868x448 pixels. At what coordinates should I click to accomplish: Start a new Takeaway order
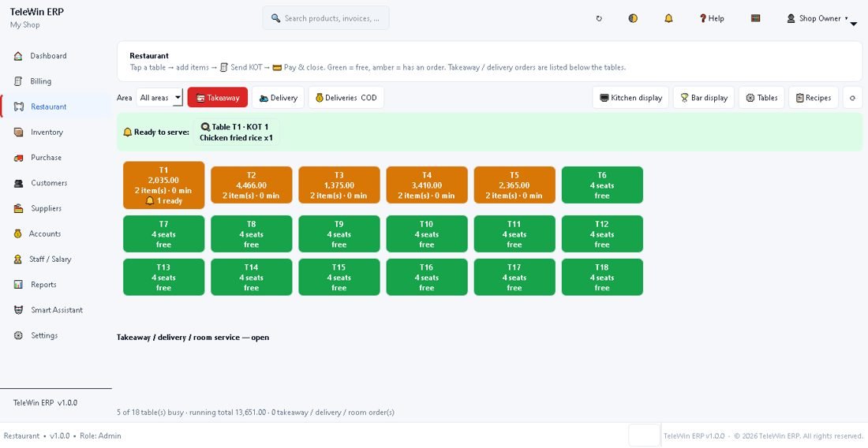[218, 97]
